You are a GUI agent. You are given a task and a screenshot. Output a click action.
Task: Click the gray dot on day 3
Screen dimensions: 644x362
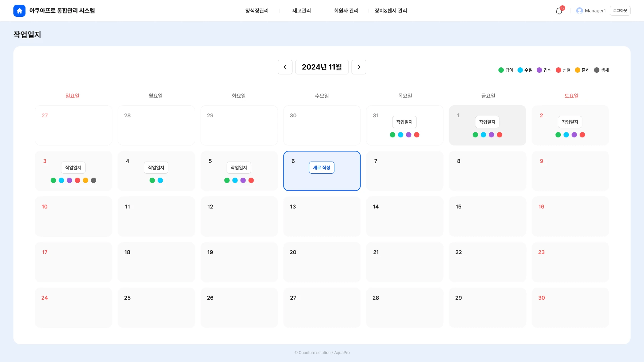pyautogui.click(x=94, y=180)
